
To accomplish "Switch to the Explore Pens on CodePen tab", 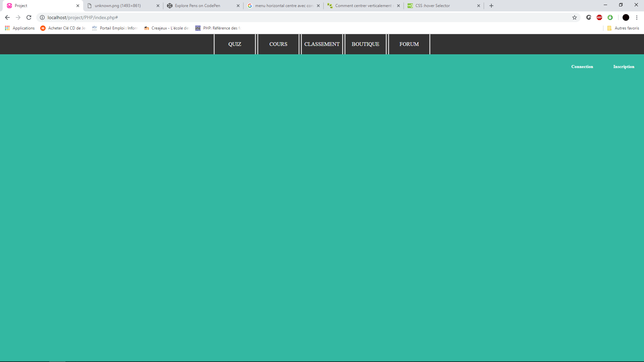I will pyautogui.click(x=198, y=6).
